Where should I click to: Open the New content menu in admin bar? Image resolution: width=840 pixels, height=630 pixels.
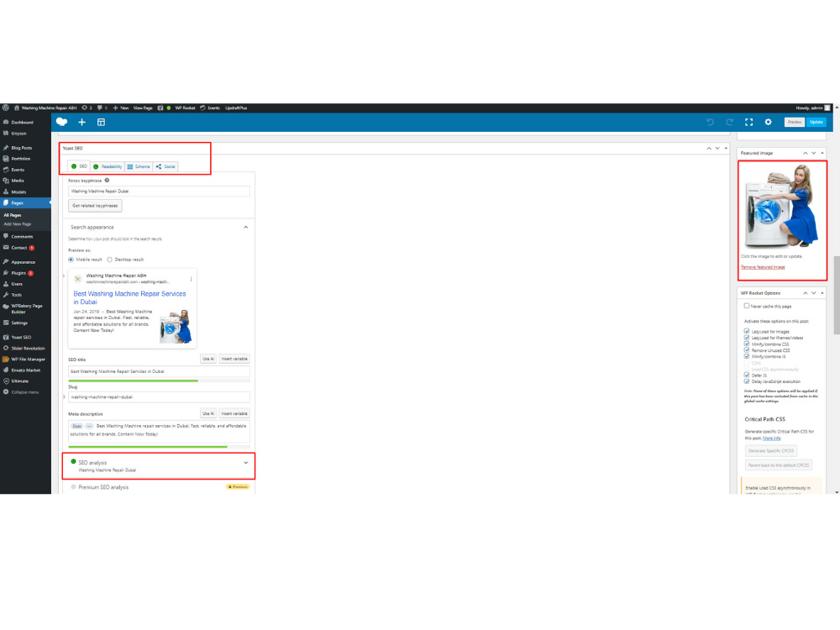point(121,108)
